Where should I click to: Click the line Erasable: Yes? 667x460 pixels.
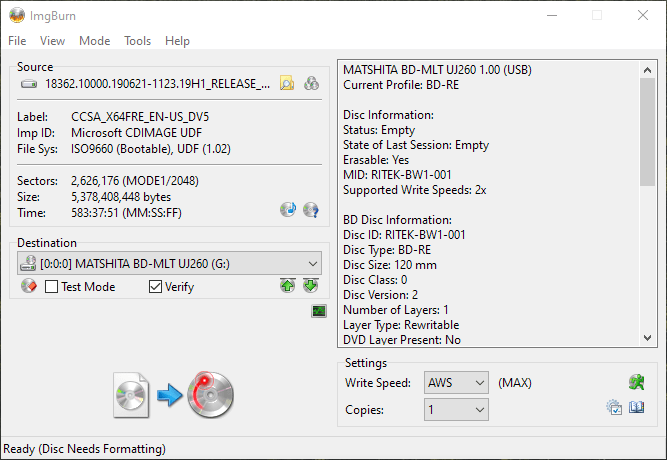click(x=376, y=160)
